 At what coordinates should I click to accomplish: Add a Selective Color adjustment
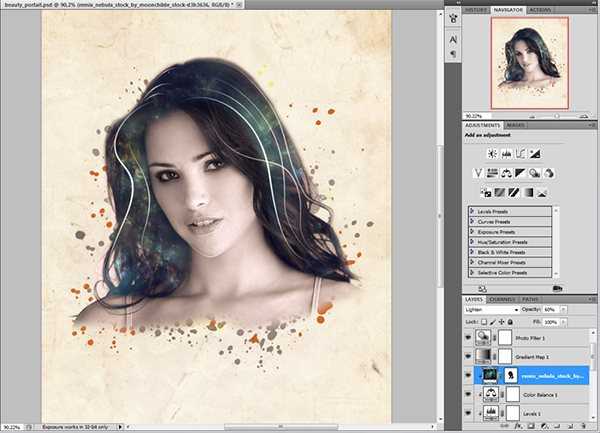542,193
